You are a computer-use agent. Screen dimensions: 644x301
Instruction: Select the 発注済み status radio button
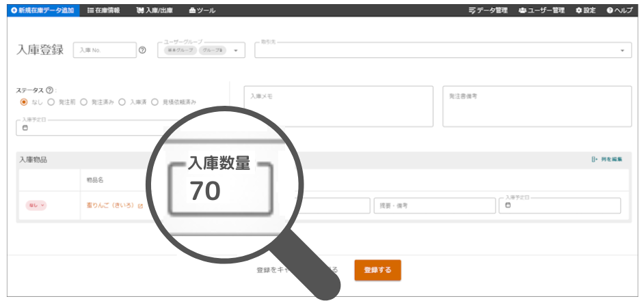pyautogui.click(x=84, y=102)
